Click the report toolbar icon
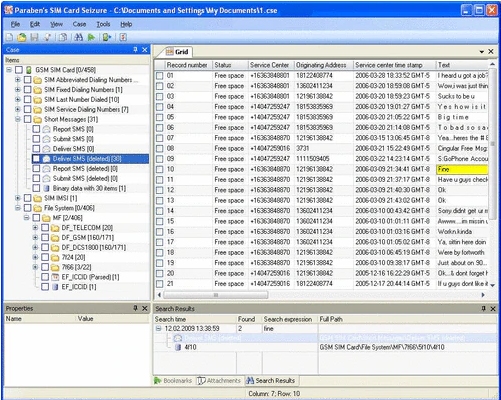 coord(123,37)
